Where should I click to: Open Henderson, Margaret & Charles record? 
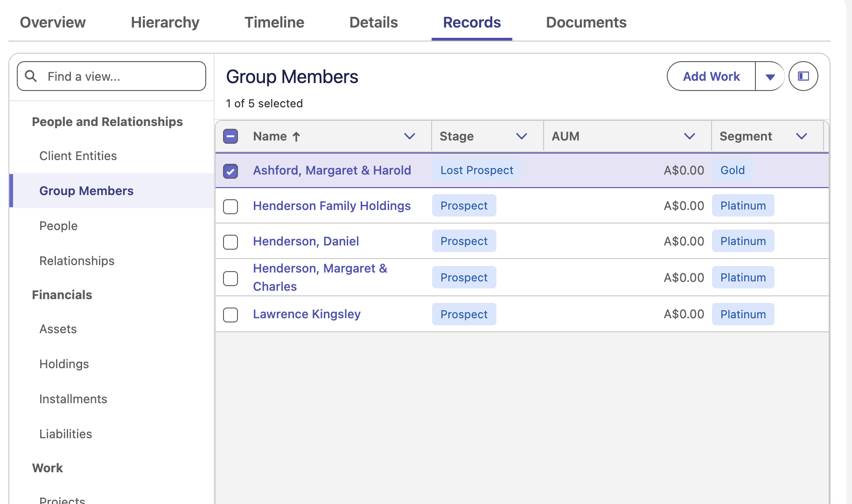pyautogui.click(x=320, y=277)
